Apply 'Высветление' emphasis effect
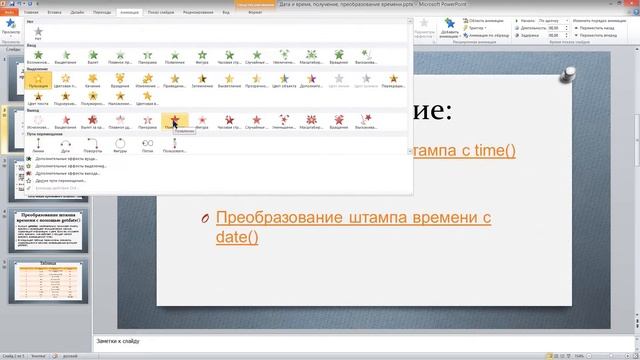The image size is (640, 360). [x=229, y=80]
